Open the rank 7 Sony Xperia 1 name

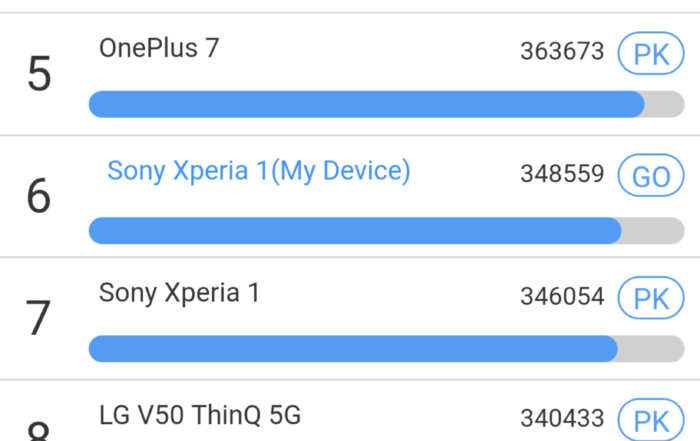[179, 293]
